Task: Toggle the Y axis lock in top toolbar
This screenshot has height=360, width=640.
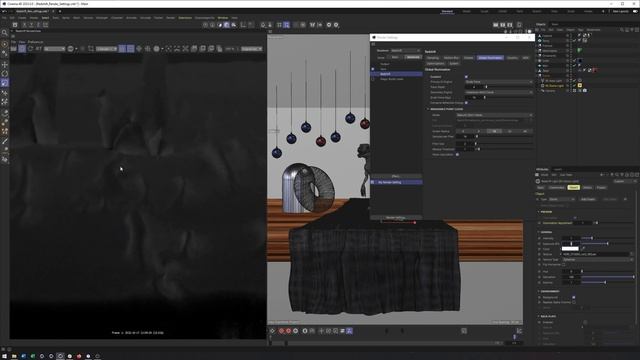Action: [x=31, y=25]
